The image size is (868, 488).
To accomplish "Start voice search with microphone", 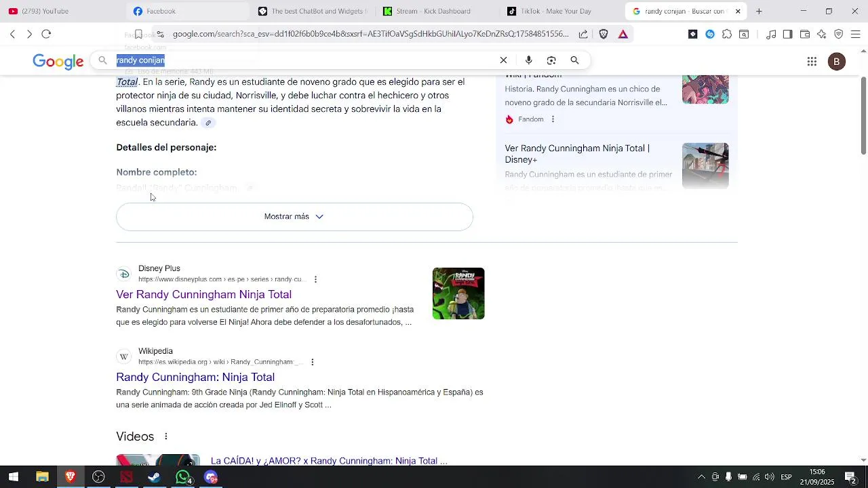I will (x=529, y=60).
